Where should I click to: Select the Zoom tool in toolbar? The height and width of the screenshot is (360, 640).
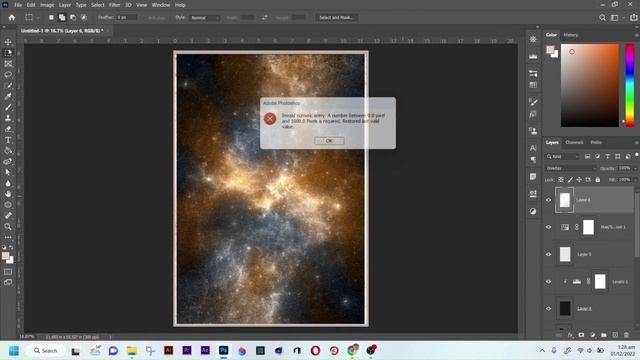pyautogui.click(x=8, y=227)
